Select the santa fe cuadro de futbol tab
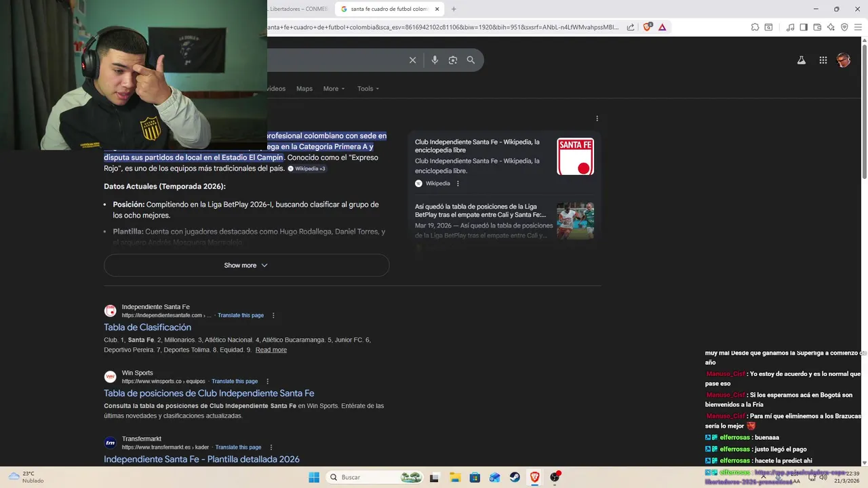 pyautogui.click(x=390, y=9)
